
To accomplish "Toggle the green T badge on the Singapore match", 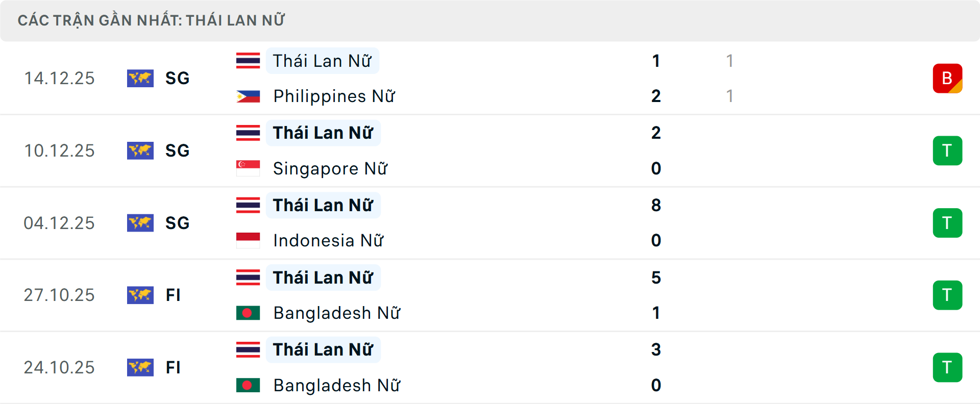I will point(947,150).
